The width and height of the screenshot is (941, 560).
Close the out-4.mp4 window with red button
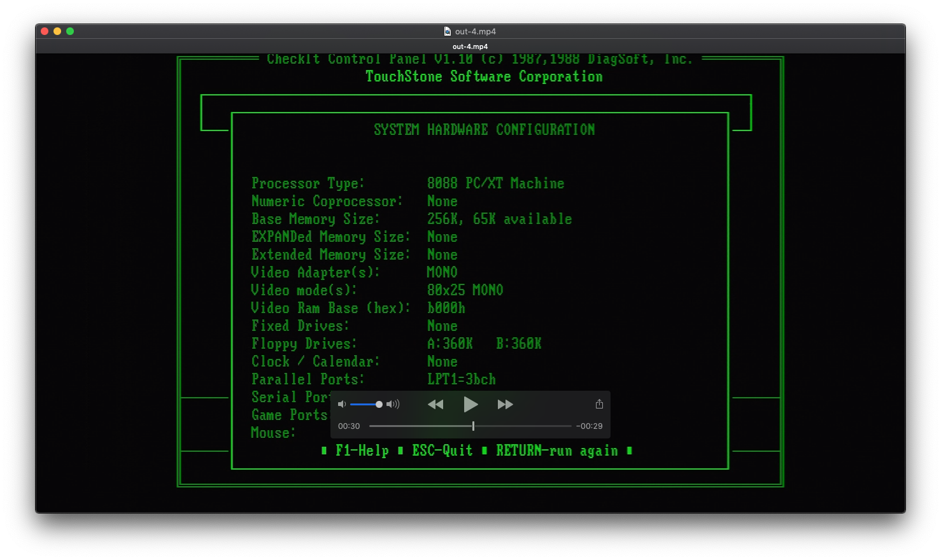[45, 31]
